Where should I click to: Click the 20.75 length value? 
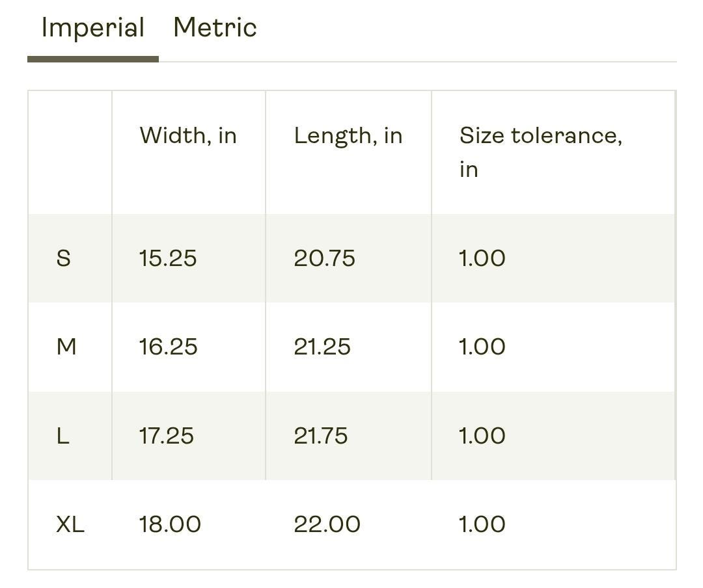(325, 259)
